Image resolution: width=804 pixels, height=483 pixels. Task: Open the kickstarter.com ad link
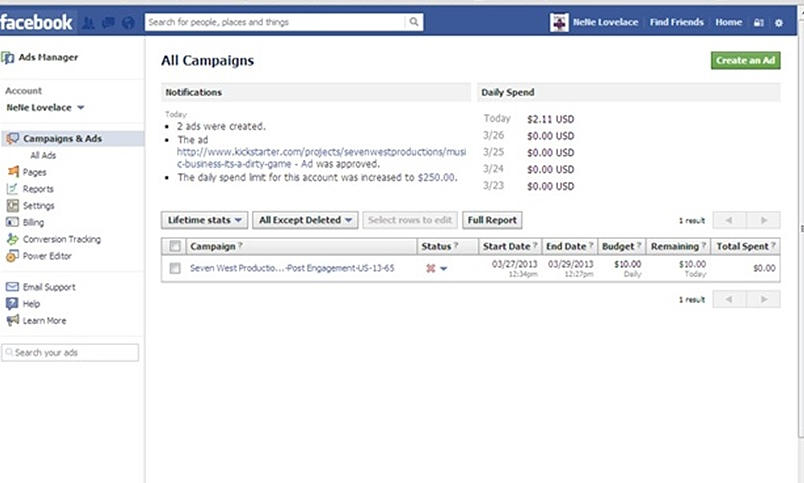[x=321, y=158]
